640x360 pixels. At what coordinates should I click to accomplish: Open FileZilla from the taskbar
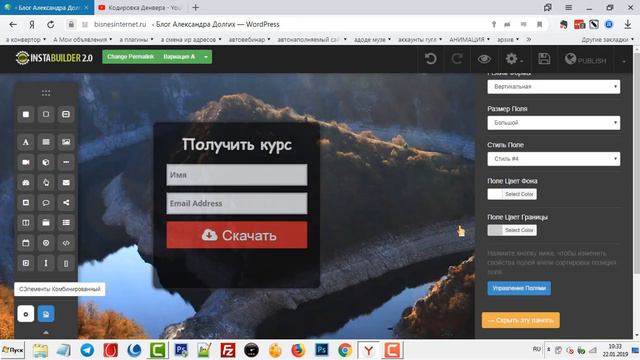(x=228, y=350)
